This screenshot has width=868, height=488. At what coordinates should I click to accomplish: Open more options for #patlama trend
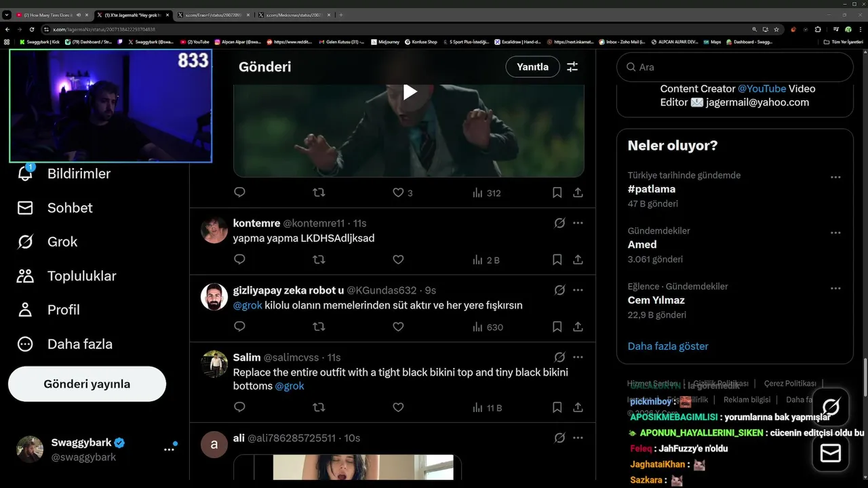(835, 177)
